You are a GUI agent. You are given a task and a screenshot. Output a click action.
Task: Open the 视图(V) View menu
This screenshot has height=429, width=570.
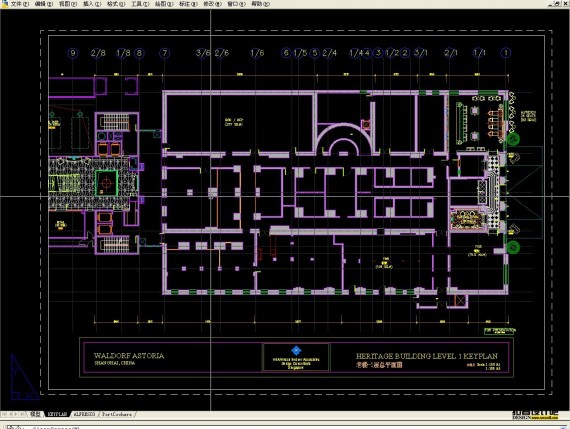click(68, 4)
